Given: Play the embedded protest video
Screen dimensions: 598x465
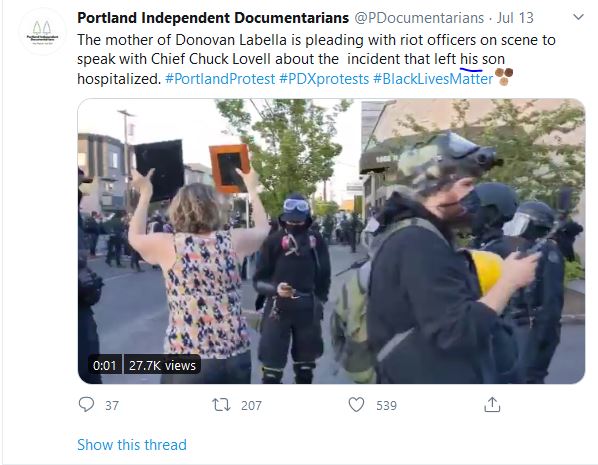Looking at the screenshot, I should [x=331, y=241].
